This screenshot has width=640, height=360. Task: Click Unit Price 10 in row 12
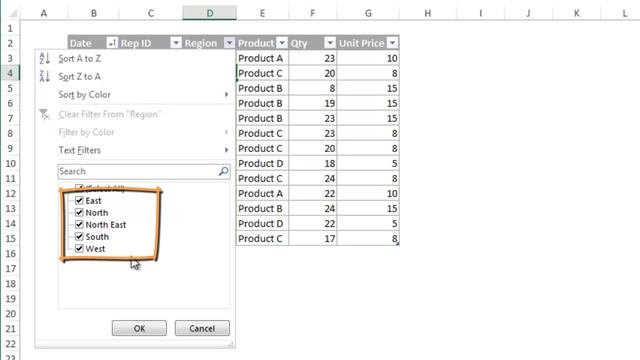click(x=368, y=193)
